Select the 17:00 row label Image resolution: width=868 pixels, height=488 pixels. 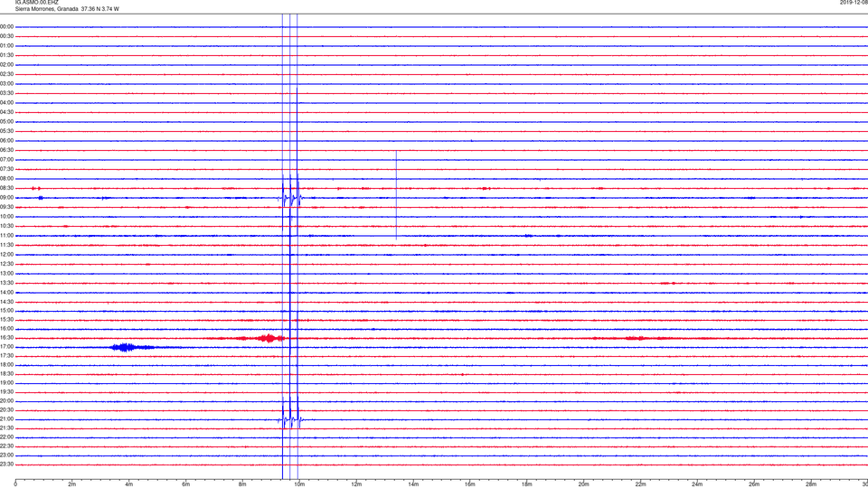click(x=6, y=347)
